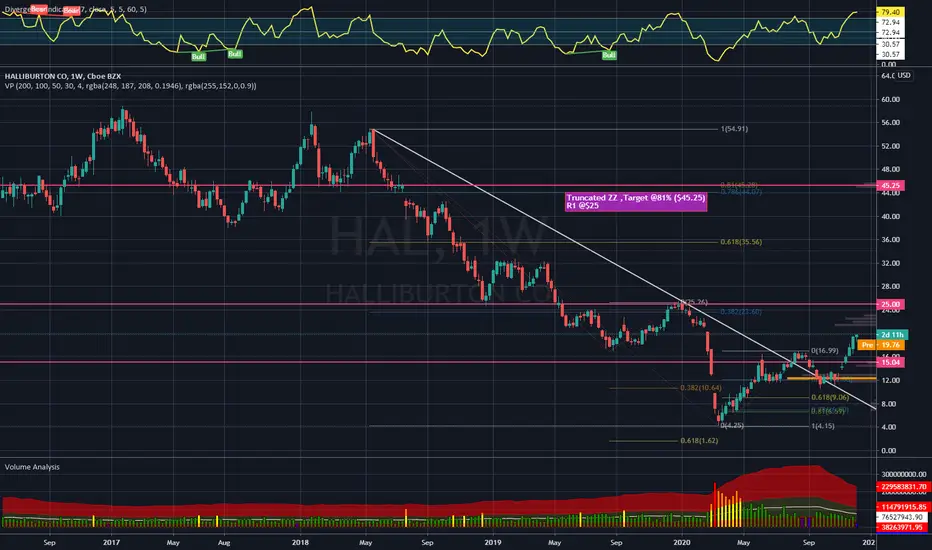The width and height of the screenshot is (932, 550).
Task: Click the yellow 79.40 oscillator value label
Action: click(890, 12)
